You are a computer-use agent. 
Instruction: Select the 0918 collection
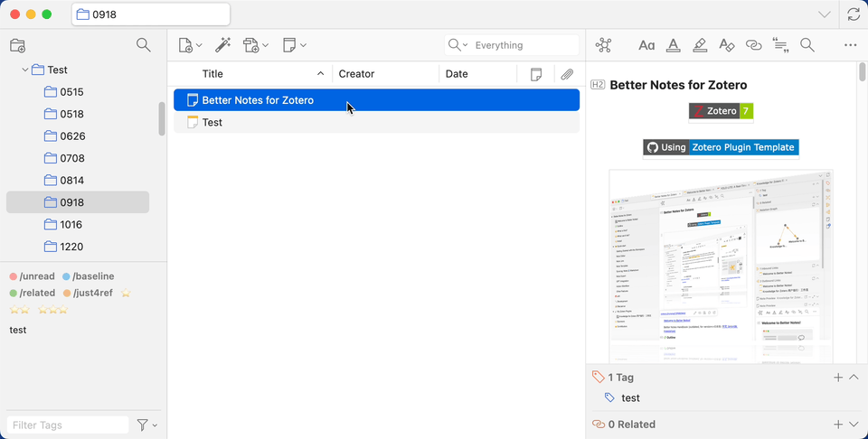click(x=78, y=202)
